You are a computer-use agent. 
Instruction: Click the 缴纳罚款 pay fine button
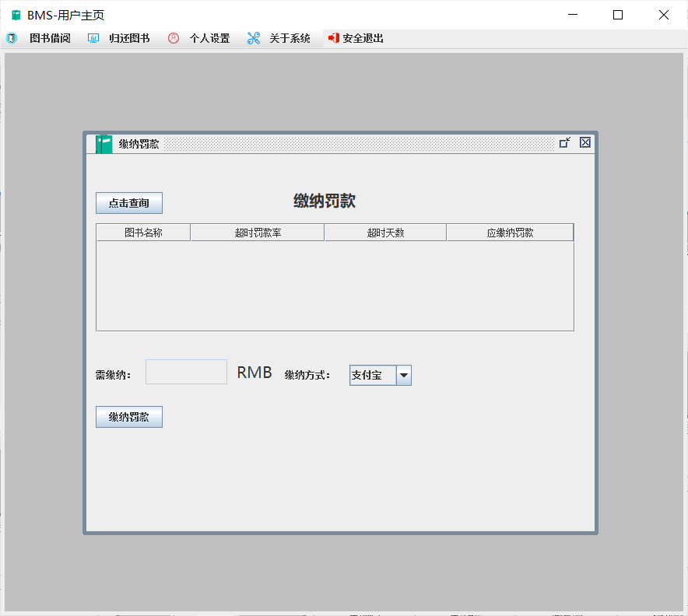128,416
